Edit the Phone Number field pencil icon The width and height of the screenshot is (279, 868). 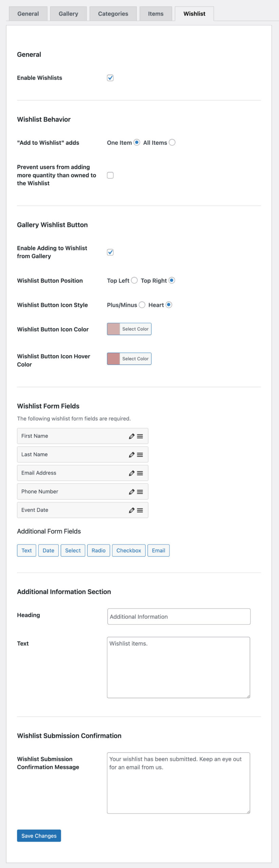[x=132, y=492]
